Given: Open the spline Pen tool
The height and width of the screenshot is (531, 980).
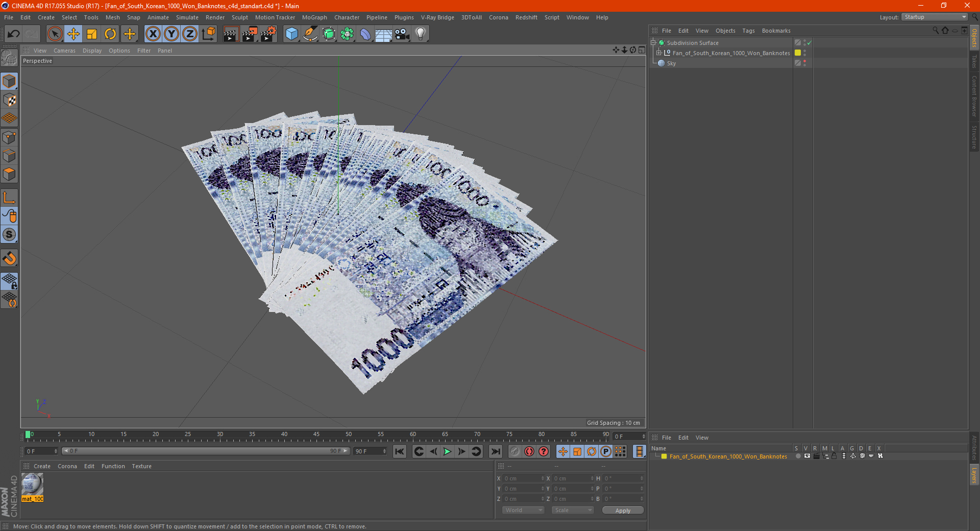Looking at the screenshot, I should coord(310,34).
